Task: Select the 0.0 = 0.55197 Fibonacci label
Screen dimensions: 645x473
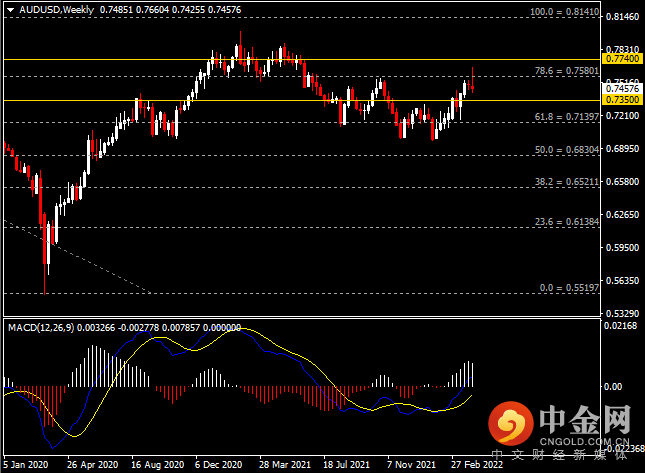Action: (569, 288)
